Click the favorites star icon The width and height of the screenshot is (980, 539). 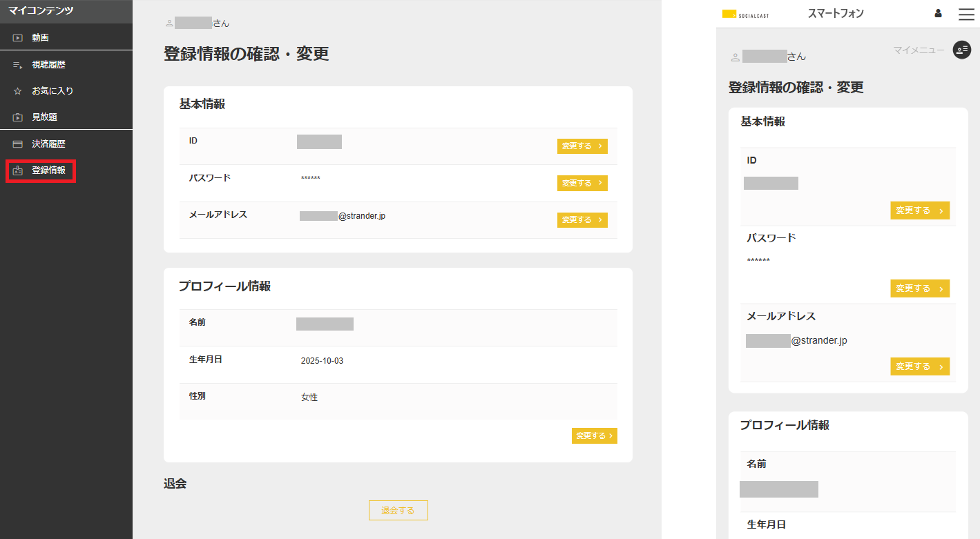(x=18, y=91)
